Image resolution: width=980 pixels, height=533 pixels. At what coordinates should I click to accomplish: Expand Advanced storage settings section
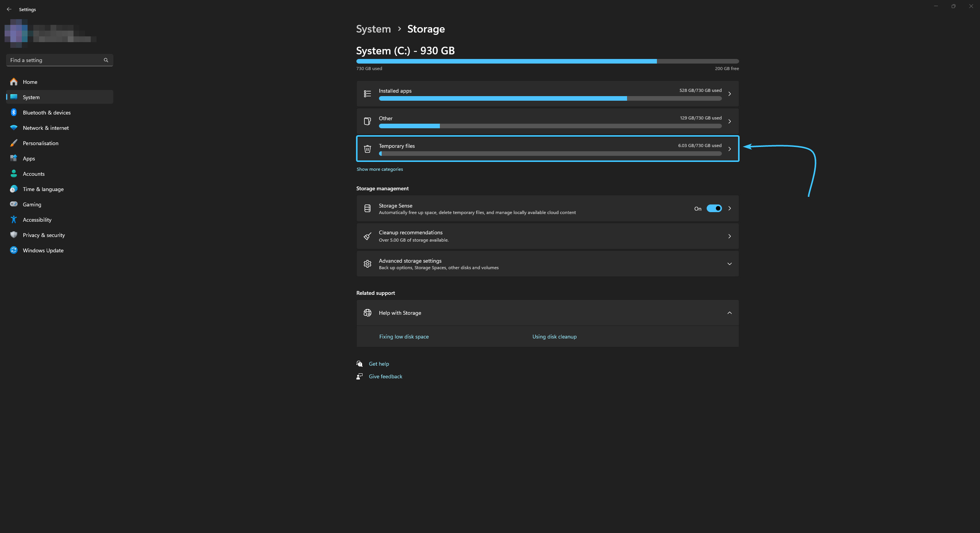pyautogui.click(x=729, y=264)
